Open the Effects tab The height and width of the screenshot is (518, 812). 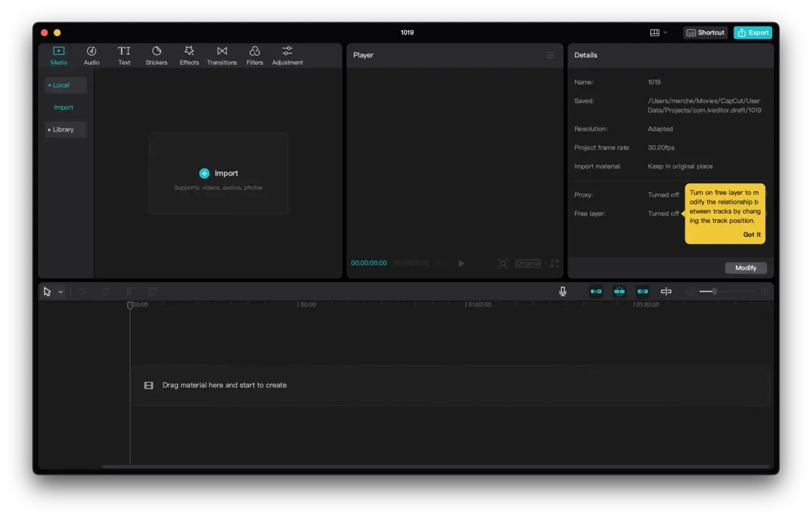[x=190, y=56]
